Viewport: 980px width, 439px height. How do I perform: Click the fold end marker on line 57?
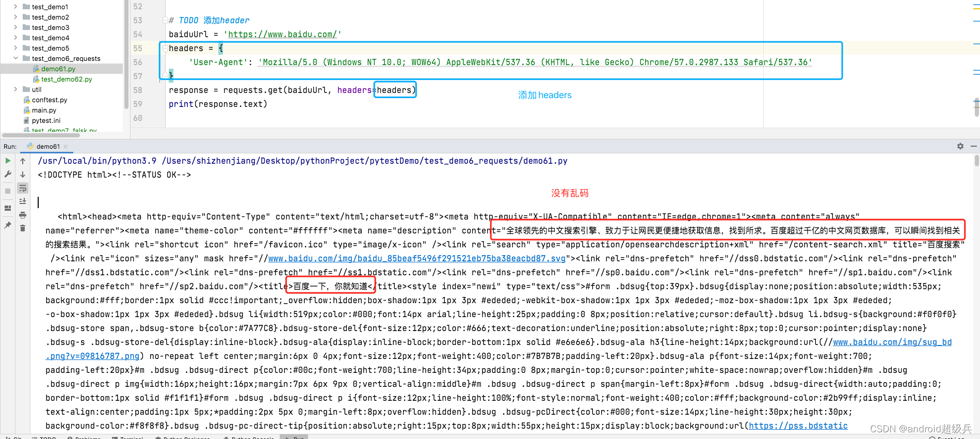click(165, 76)
